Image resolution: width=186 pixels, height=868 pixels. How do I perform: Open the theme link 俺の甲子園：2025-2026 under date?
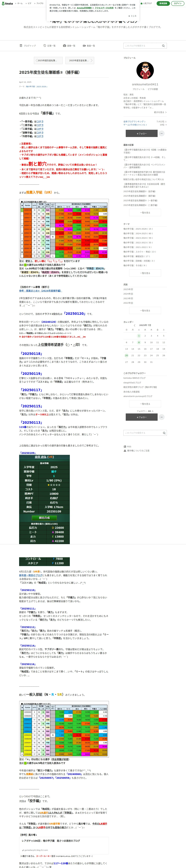pyautogui.click(x=37, y=87)
